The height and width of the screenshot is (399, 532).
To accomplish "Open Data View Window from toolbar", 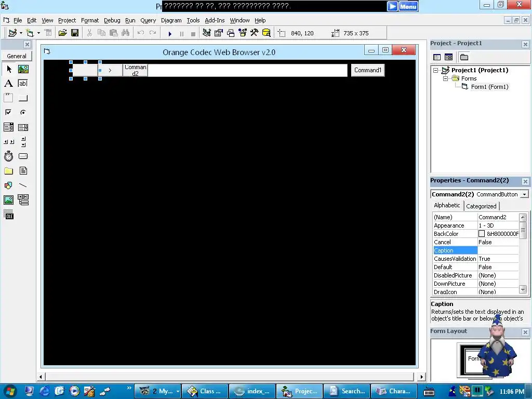I will click(x=267, y=33).
